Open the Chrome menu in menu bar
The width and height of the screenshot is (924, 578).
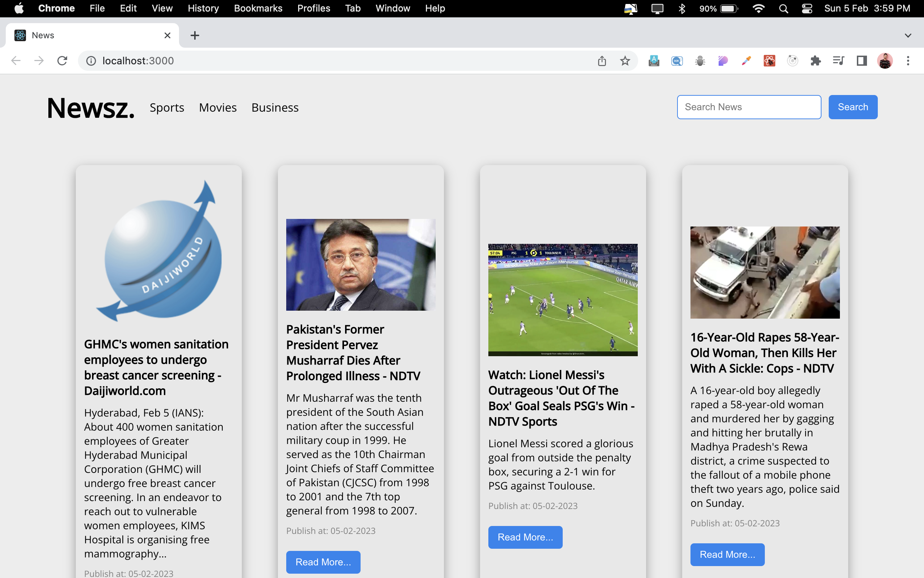[x=57, y=8]
